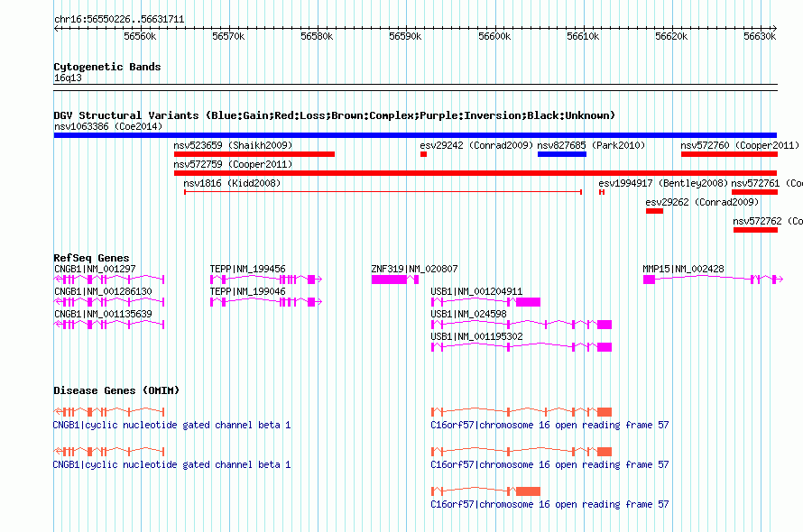Open the nsv572760 (Cooper2011) variant label
Screen dimensions: 803x532
click(740, 145)
